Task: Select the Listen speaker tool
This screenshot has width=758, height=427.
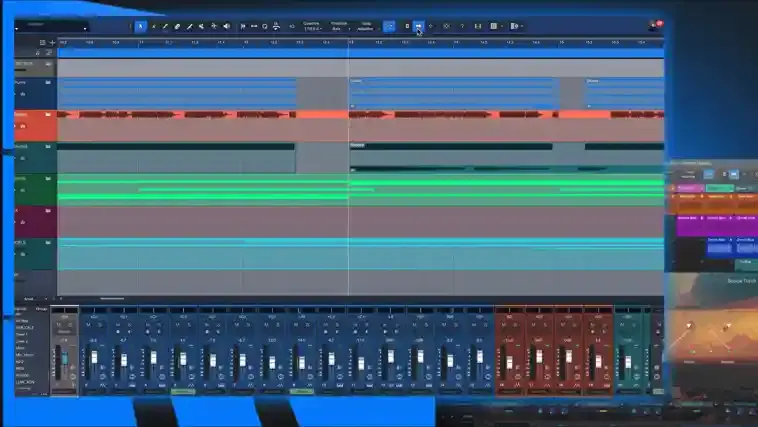Action: [x=226, y=27]
